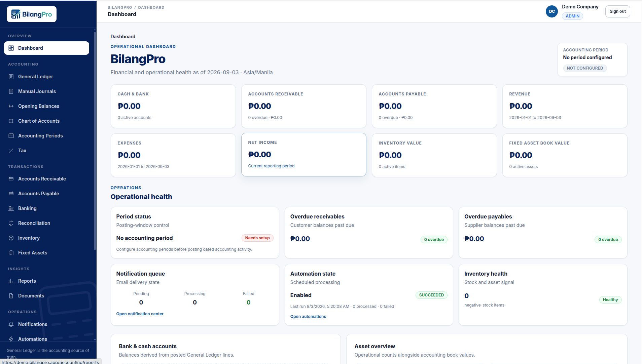Viewport: 642px width, 364px height.
Task: Click the Needs setup badge
Action: click(x=257, y=238)
